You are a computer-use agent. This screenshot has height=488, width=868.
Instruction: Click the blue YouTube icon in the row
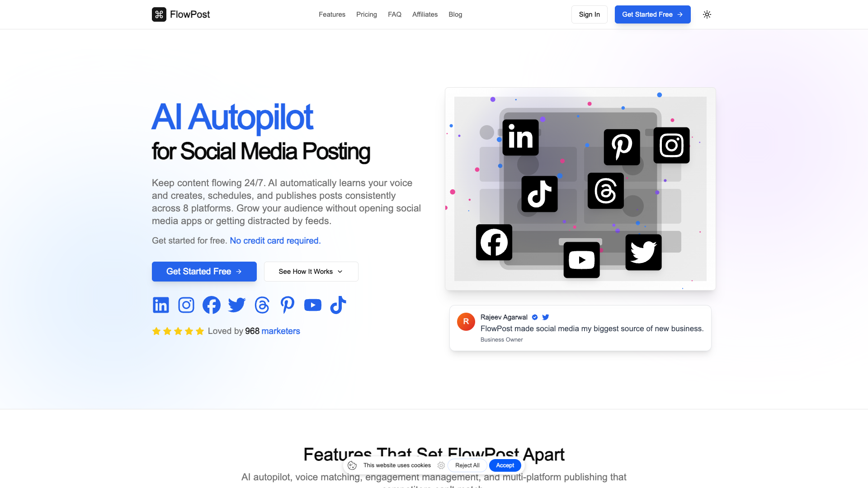coord(313,305)
